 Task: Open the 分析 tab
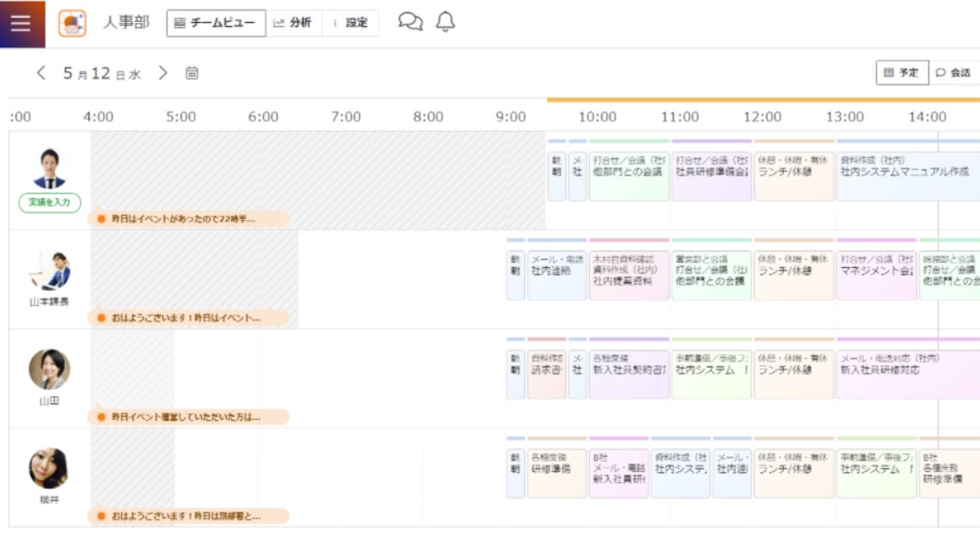point(292,23)
